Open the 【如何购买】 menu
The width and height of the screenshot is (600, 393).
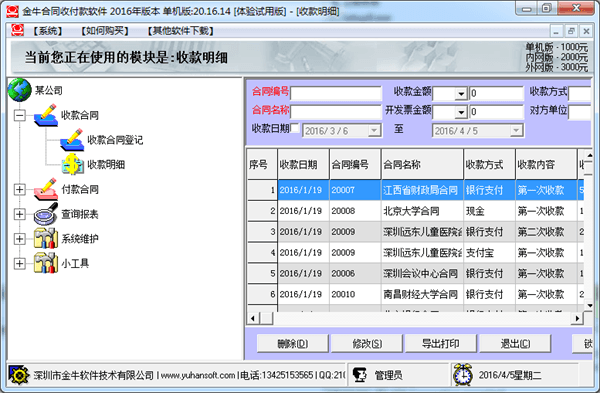coord(105,31)
